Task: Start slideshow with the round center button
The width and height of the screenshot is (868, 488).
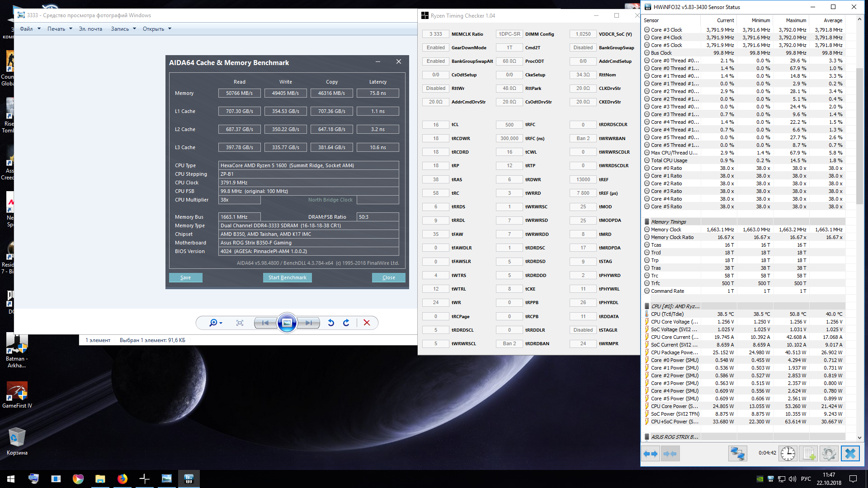Action: (x=287, y=323)
